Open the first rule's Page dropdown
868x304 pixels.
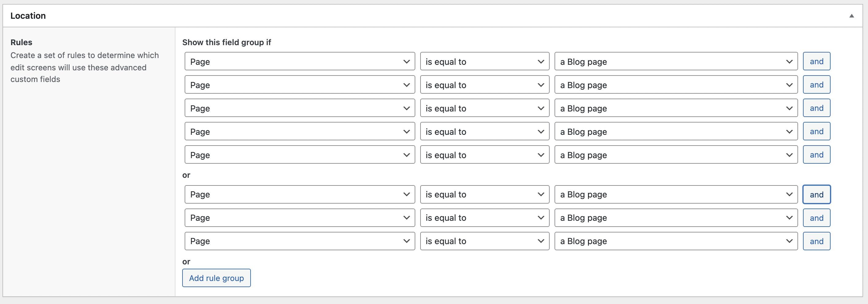tap(299, 61)
